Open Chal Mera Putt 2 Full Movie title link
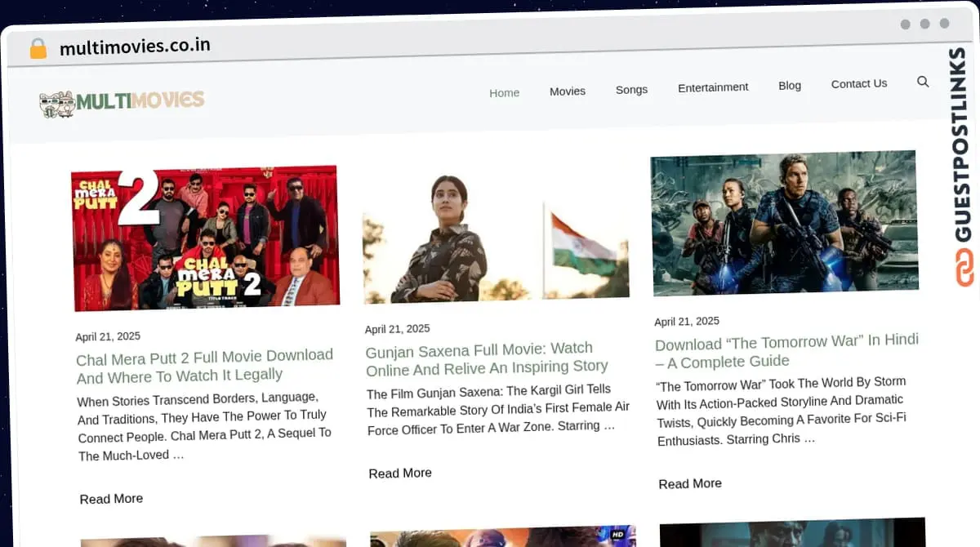980x547 pixels. 205,366
